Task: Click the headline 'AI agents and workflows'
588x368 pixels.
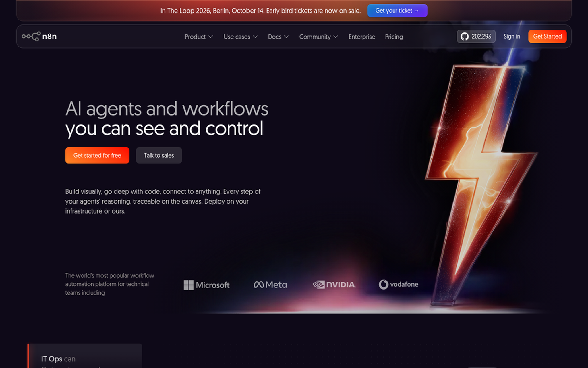Action: coord(167,109)
